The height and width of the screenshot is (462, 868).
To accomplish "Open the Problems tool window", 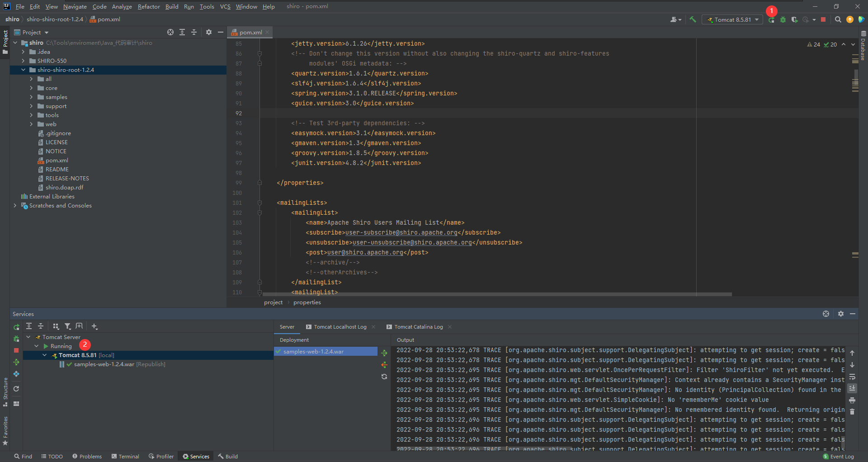I will (x=87, y=456).
